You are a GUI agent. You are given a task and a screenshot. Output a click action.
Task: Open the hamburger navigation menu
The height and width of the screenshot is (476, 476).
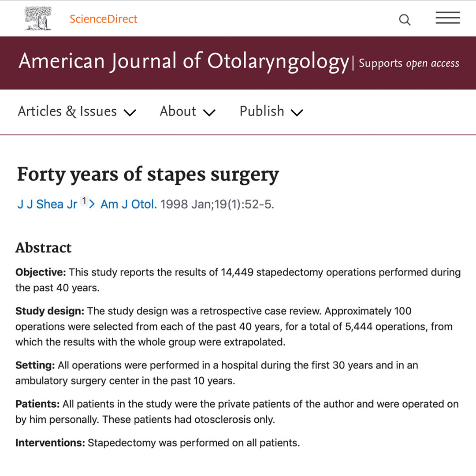(447, 18)
